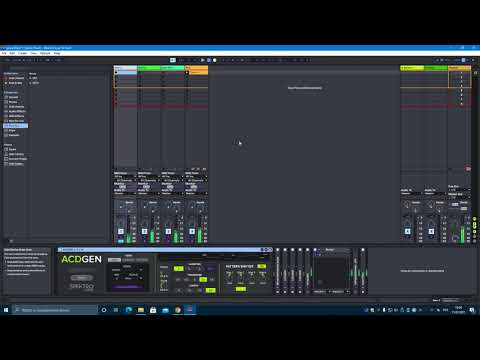Open Return A Audio To dropdown

pyautogui.click(x=412, y=193)
